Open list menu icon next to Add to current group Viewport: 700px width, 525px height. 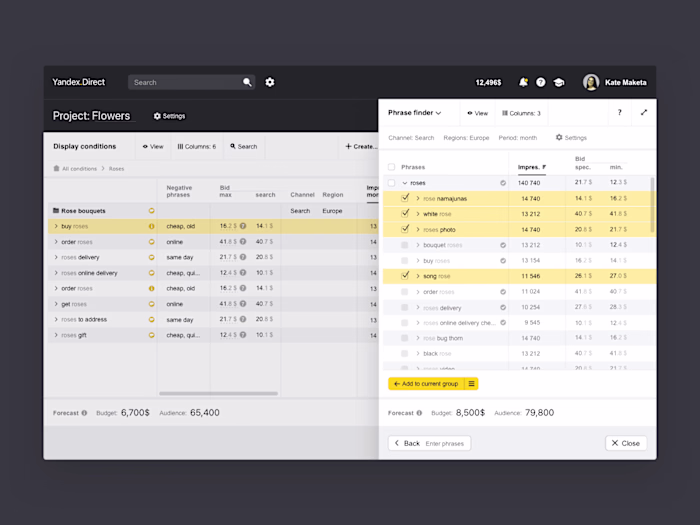pos(471,383)
